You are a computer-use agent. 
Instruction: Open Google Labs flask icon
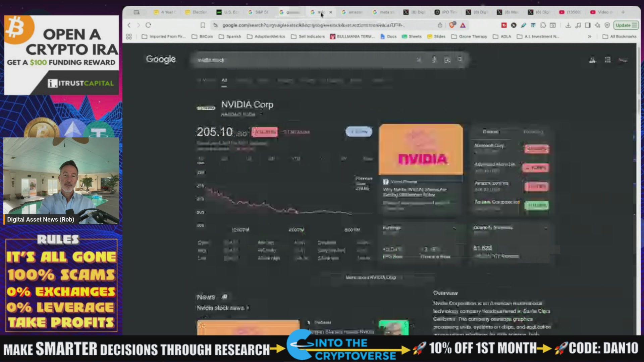click(x=592, y=60)
